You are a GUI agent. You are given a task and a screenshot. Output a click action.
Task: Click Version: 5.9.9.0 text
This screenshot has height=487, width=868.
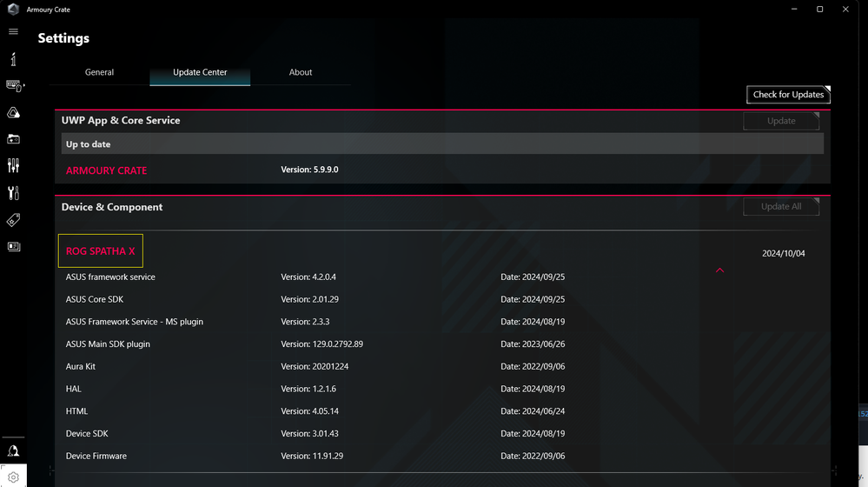pyautogui.click(x=309, y=170)
